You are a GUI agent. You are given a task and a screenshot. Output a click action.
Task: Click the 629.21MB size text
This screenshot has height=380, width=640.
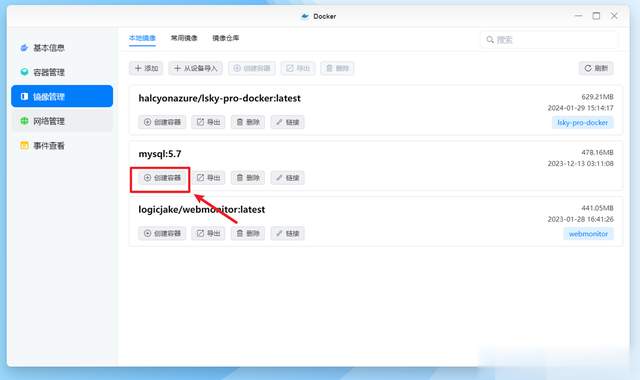pos(597,97)
